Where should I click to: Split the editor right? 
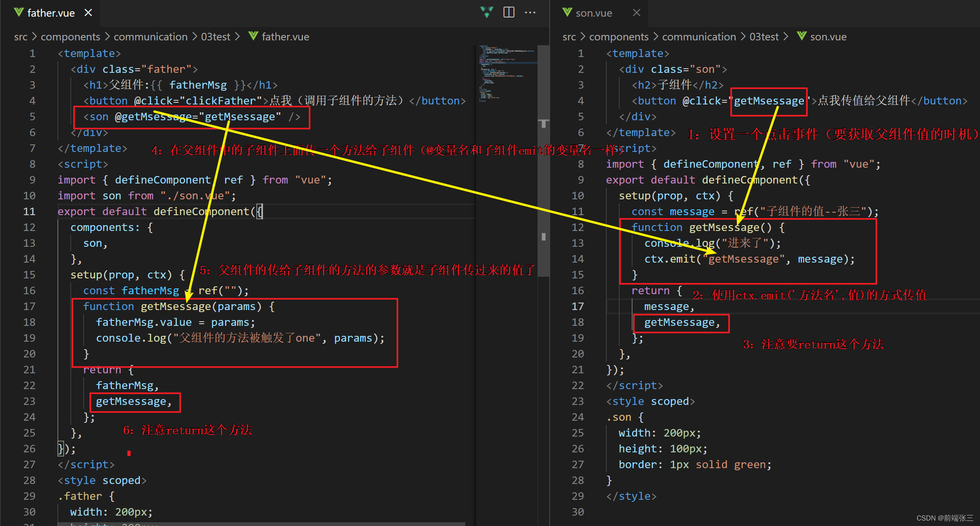tap(509, 12)
